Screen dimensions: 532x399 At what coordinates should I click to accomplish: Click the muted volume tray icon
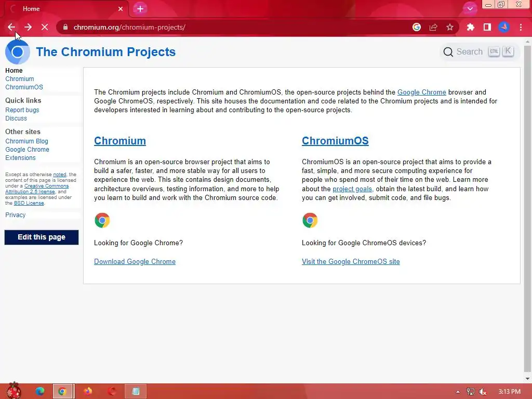483,392
